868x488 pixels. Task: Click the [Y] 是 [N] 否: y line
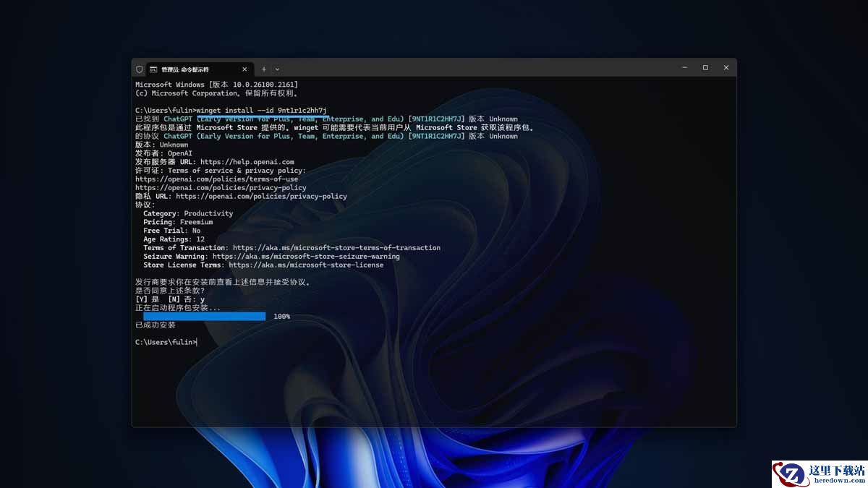coord(170,299)
